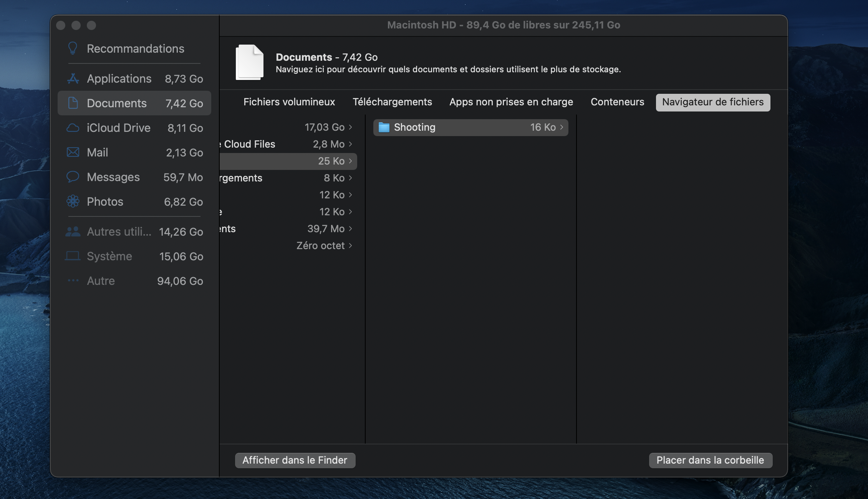The width and height of the screenshot is (868, 499).
Task: Click the Documents page icon in sidebar
Action: pos(73,103)
